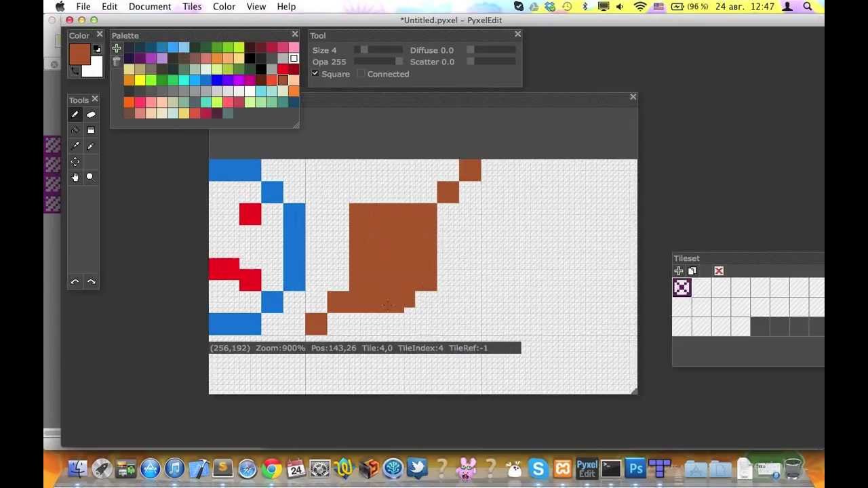Click Spotlight search icon in menu bar
This screenshot has height=488, width=868.
pos(808,6)
